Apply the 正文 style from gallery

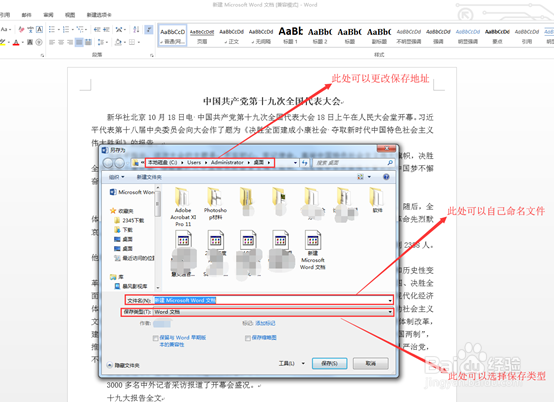click(x=231, y=36)
